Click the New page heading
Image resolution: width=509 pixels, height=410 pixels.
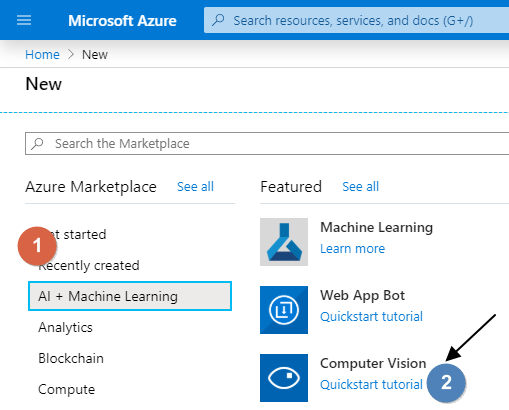pyautogui.click(x=44, y=84)
